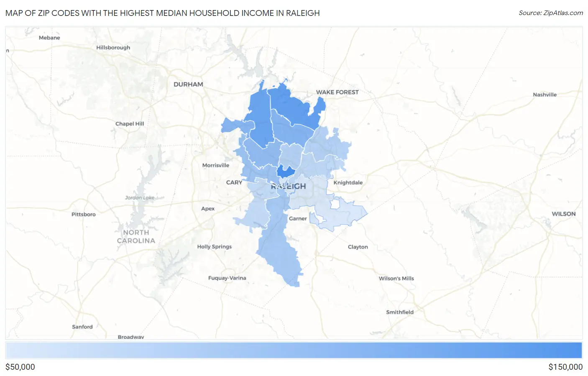Click the Pittsboro town label

[84, 215]
